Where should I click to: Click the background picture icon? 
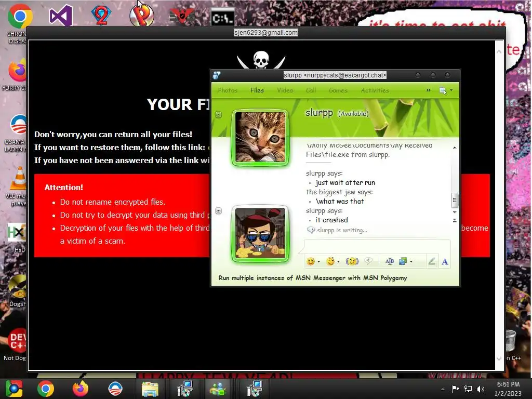(403, 261)
